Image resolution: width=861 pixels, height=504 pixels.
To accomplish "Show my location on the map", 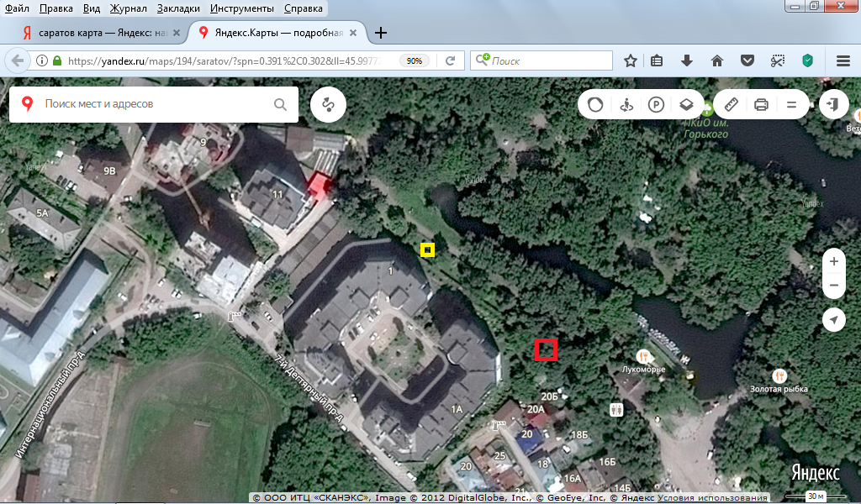I will click(x=833, y=320).
